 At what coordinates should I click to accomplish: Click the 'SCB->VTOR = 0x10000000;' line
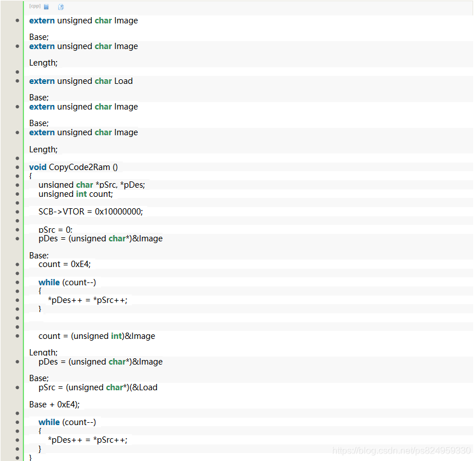coord(91,212)
